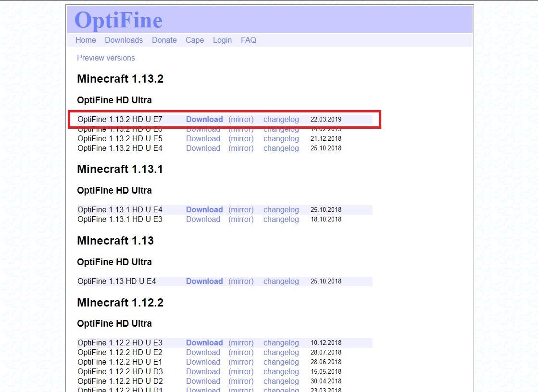The image size is (538, 392).
Task: Download OptiFine 1.12.2 HD U D3
Action: tap(203, 371)
